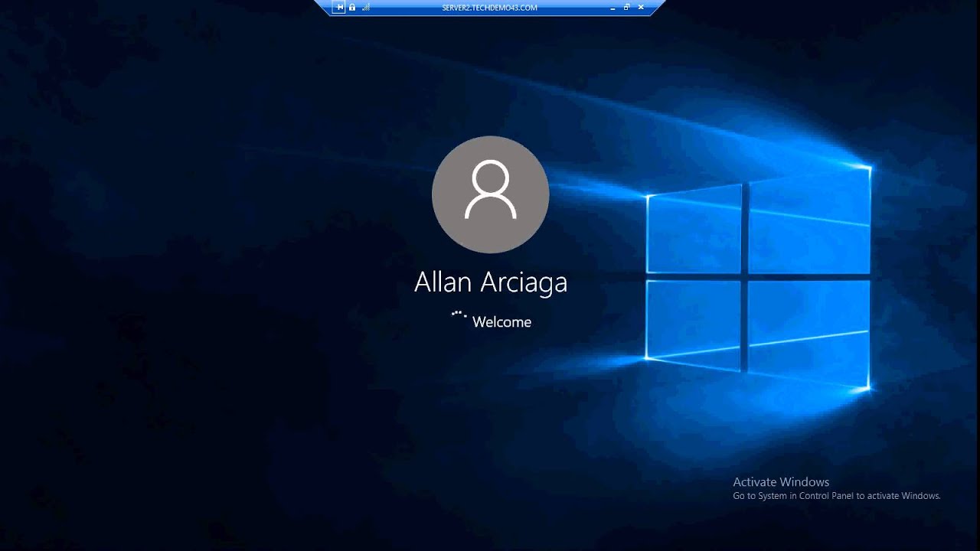Click the SERVER2.TECHDEMO43.COM connection title
This screenshot has height=551, width=980.
click(490, 8)
